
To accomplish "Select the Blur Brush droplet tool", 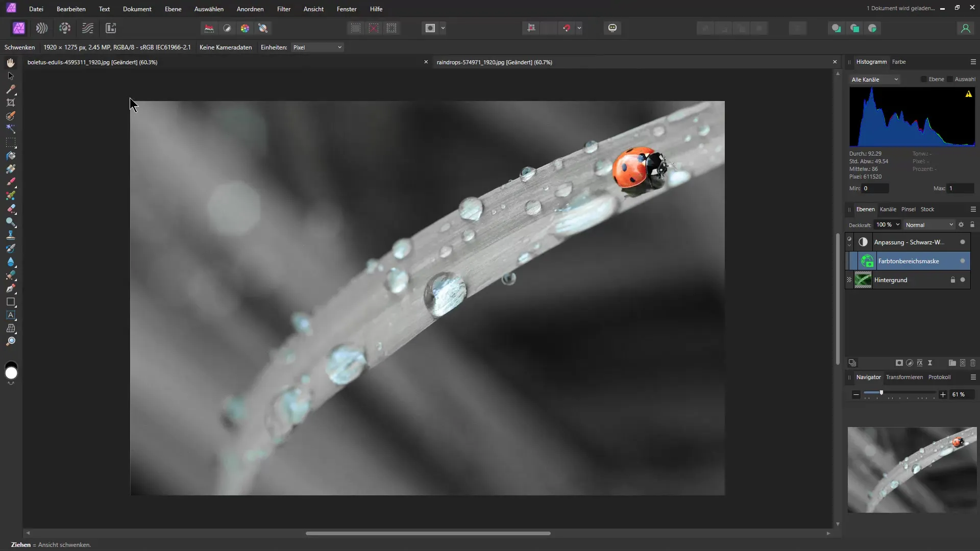I will coord(11,262).
